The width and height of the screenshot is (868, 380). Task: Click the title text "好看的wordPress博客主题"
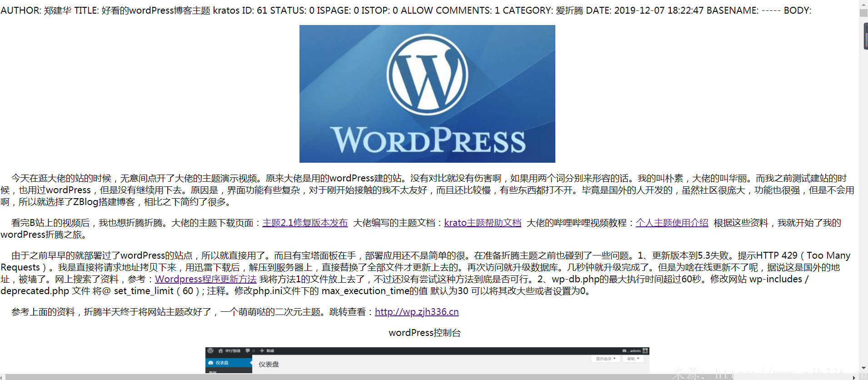156,10
